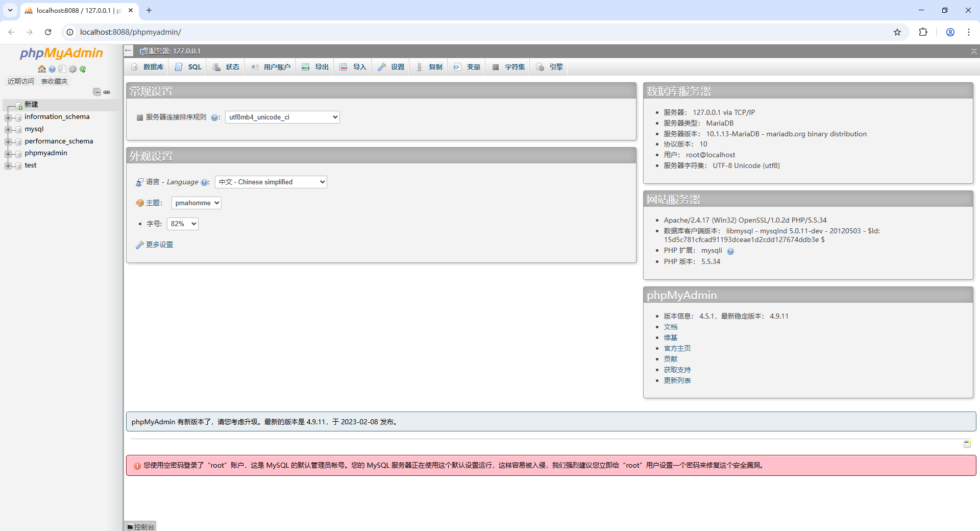Click database icon beside test
The height and width of the screenshot is (531, 980).
coord(18,166)
